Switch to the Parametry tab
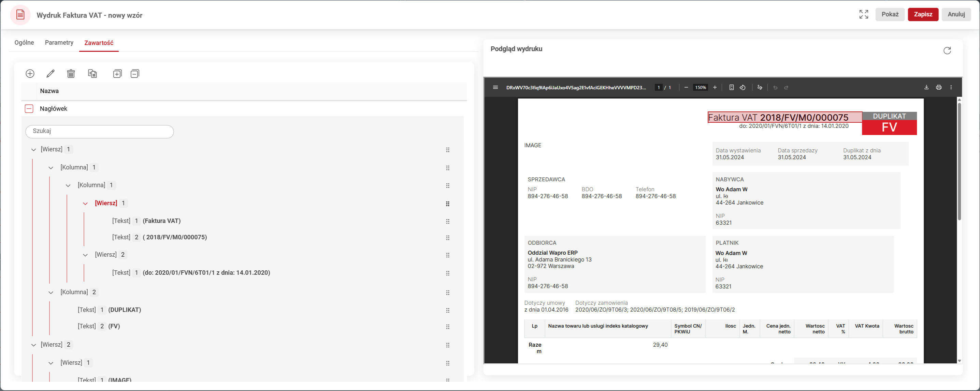 pyautogui.click(x=59, y=43)
